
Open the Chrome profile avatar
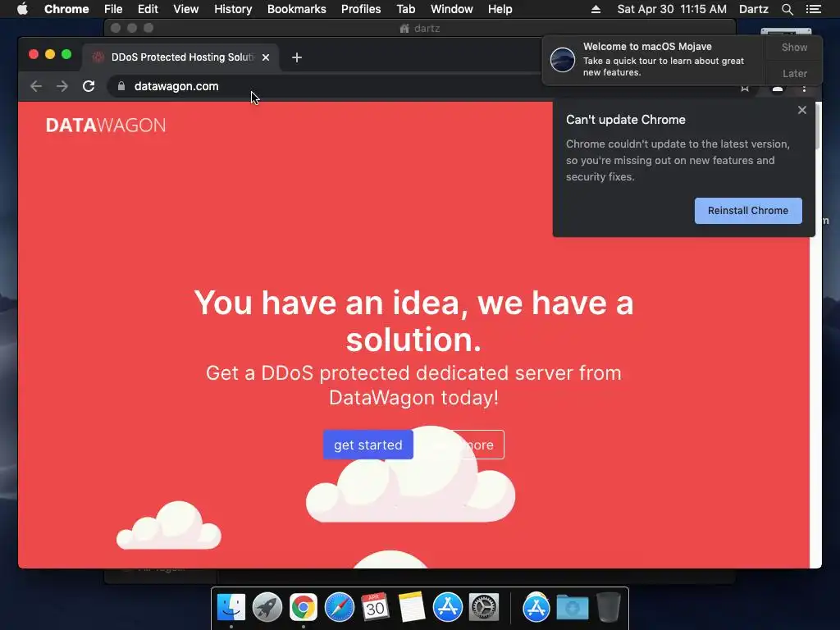778,89
